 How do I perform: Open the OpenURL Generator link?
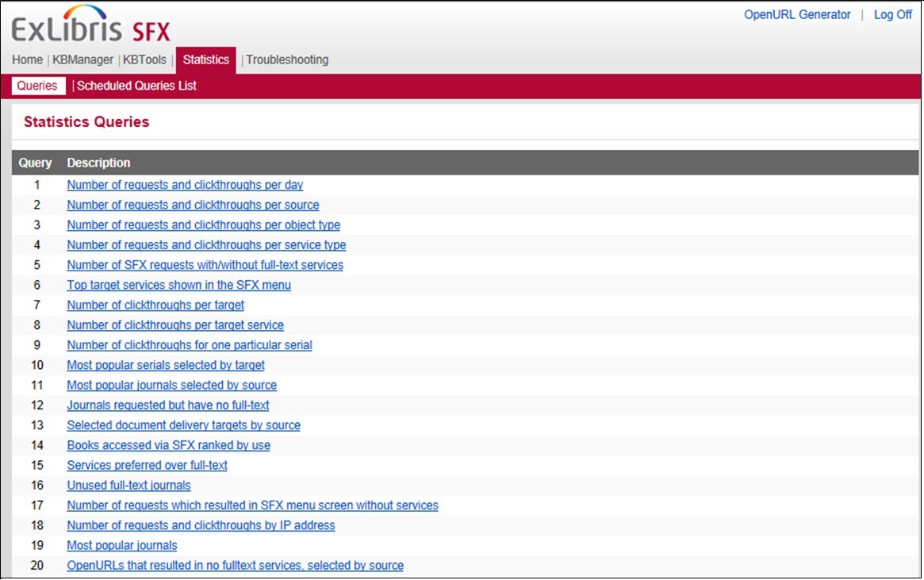coord(797,15)
